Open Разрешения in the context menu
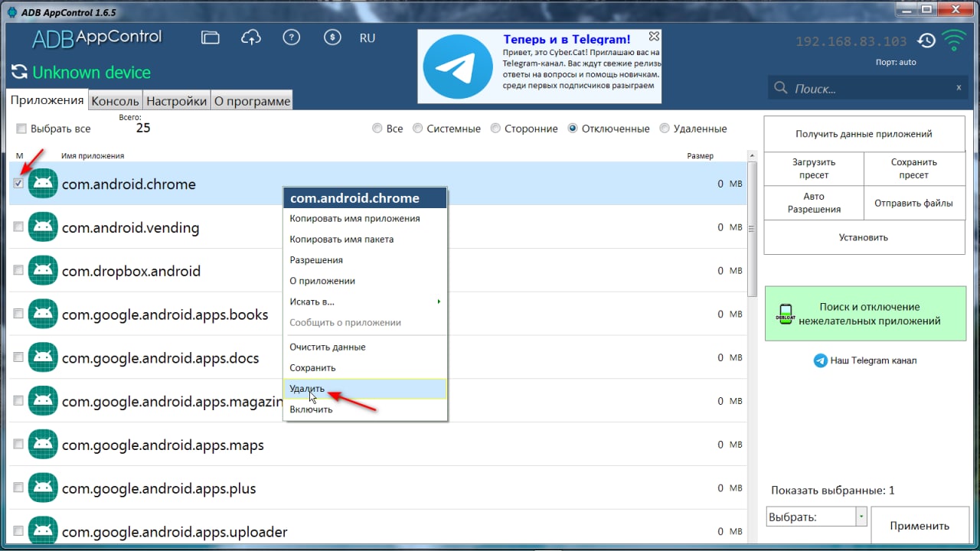This screenshot has height=551, width=980. 365,260
